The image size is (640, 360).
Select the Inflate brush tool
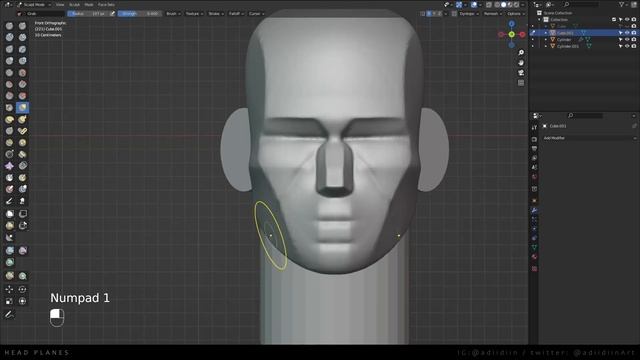[9, 61]
